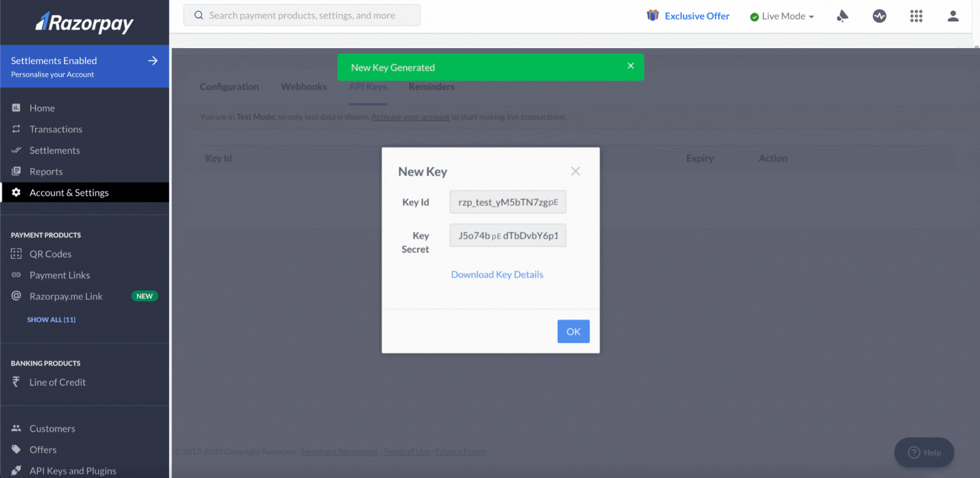Click the Line of Credit rupee icon
Image resolution: width=980 pixels, height=478 pixels.
(x=16, y=382)
